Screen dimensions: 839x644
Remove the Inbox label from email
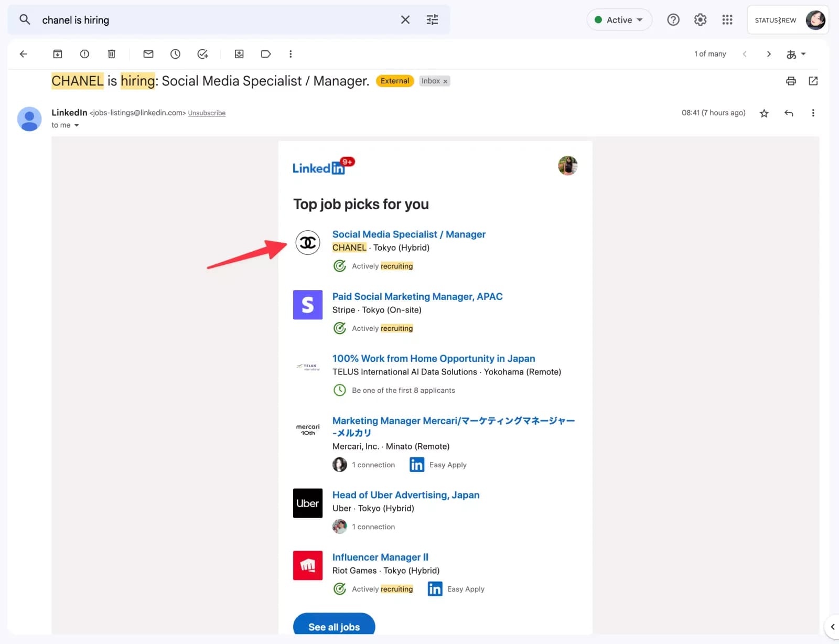coord(445,81)
